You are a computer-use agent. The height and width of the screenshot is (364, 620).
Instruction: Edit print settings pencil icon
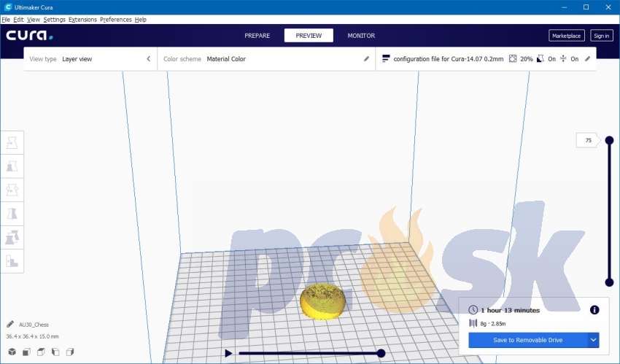point(588,59)
